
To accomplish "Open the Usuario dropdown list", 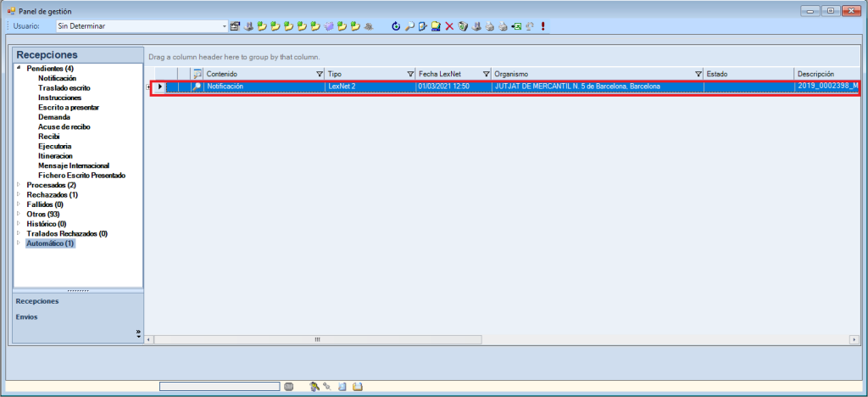I will (x=225, y=26).
